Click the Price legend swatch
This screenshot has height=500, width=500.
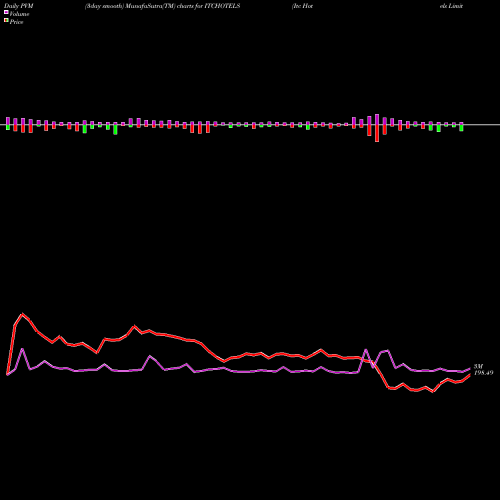pyautogui.click(x=6, y=21)
